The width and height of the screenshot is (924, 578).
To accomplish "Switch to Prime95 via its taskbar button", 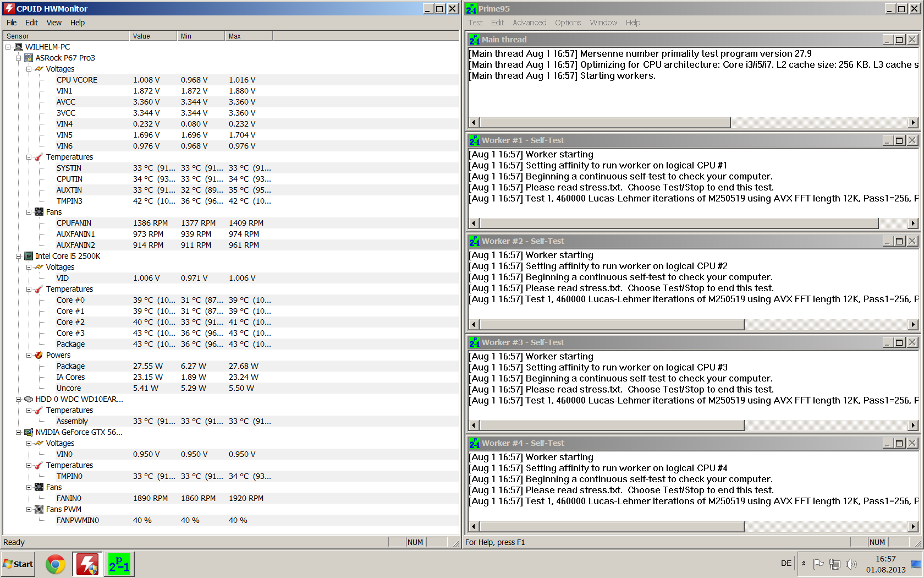I will coord(119,564).
